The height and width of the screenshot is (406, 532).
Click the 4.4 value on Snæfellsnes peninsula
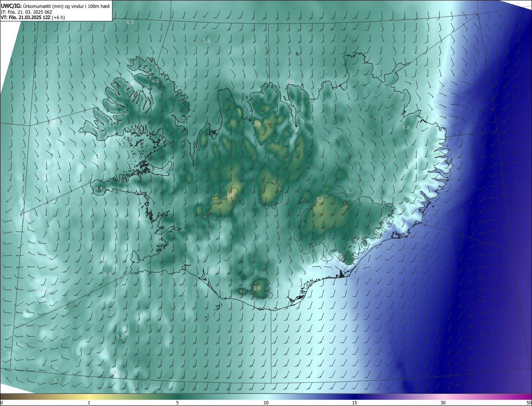pyautogui.click(x=99, y=188)
